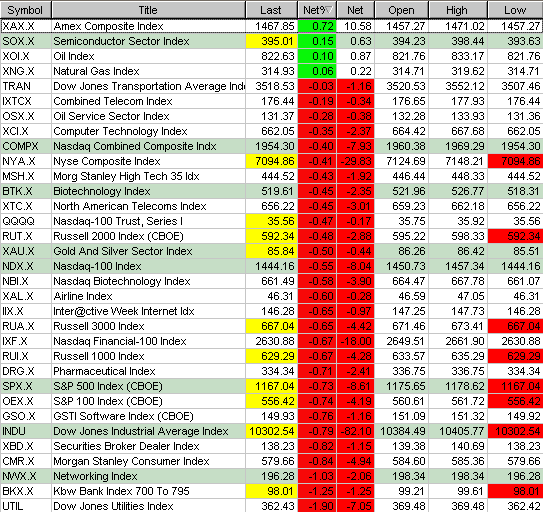Click the Net column header
Viewport: 543px width, 512px height.
click(356, 10)
